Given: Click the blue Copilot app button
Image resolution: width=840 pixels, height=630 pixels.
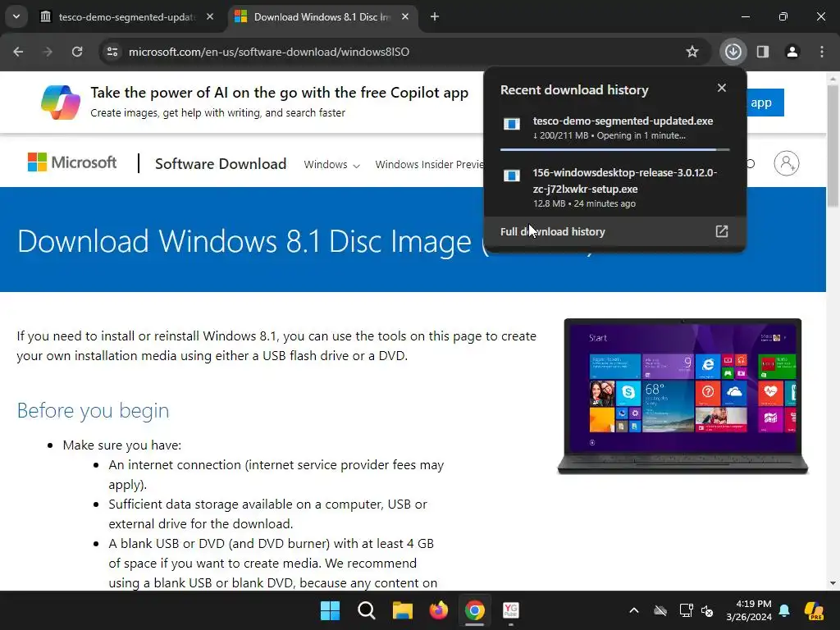Looking at the screenshot, I should tap(765, 103).
